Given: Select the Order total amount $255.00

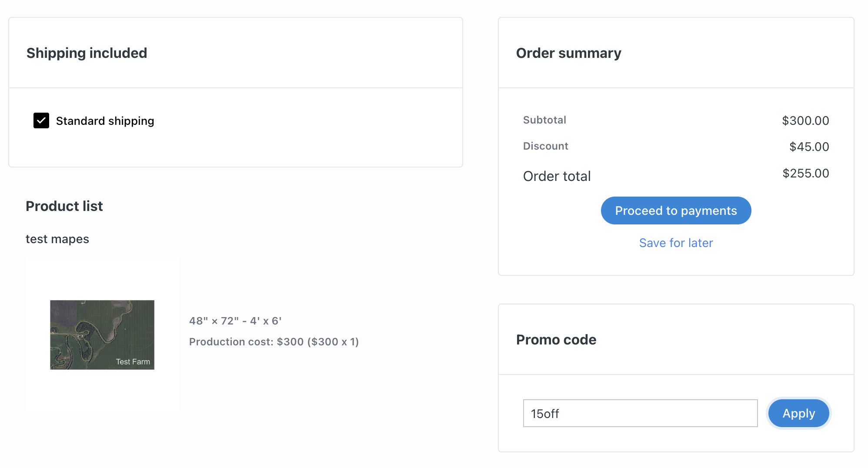Looking at the screenshot, I should click(805, 173).
